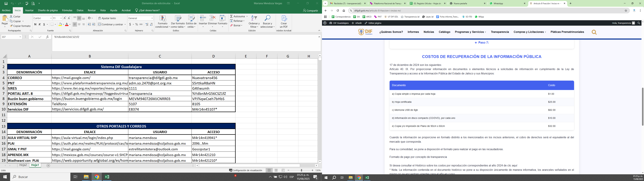The width and height of the screenshot is (644, 181).
Task: Switch to the WhatsApp browser tab
Action: [507, 4]
